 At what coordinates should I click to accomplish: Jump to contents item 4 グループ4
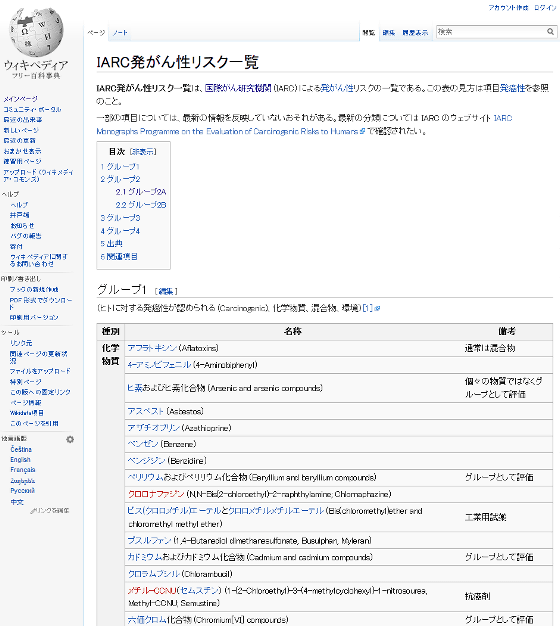120,231
